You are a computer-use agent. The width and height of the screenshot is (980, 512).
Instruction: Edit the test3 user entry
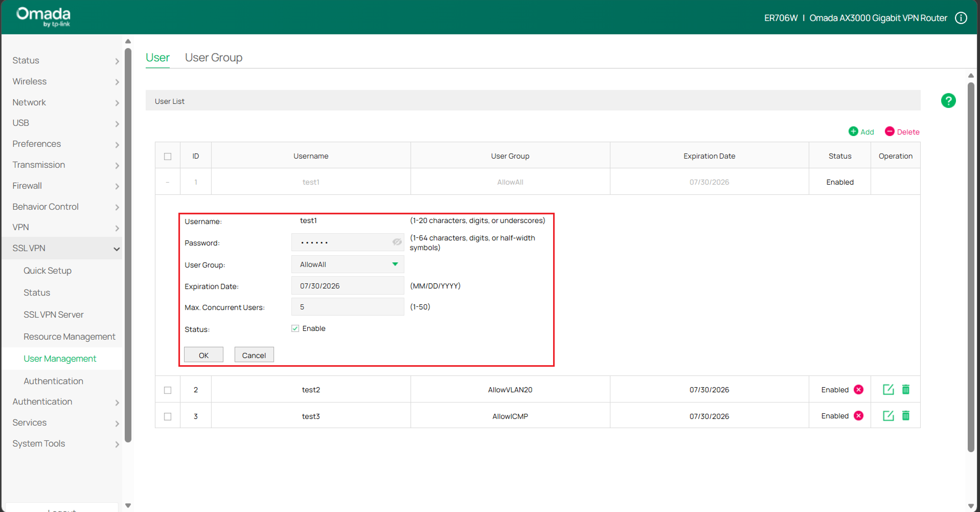click(888, 416)
